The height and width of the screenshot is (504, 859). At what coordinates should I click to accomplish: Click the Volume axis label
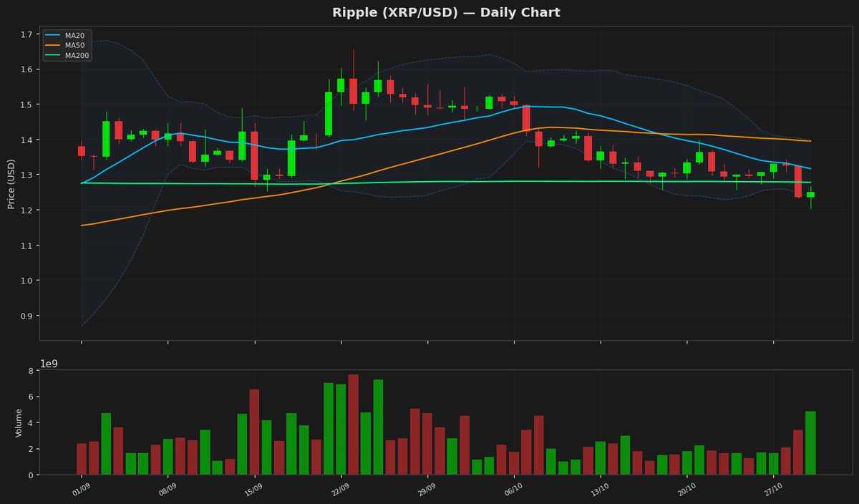[19, 422]
